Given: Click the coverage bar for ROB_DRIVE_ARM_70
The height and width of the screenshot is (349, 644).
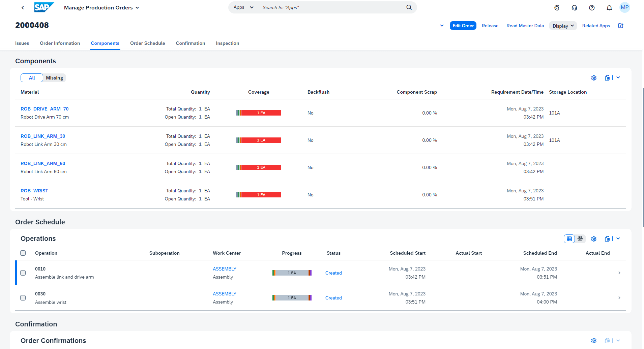Looking at the screenshot, I should point(259,113).
